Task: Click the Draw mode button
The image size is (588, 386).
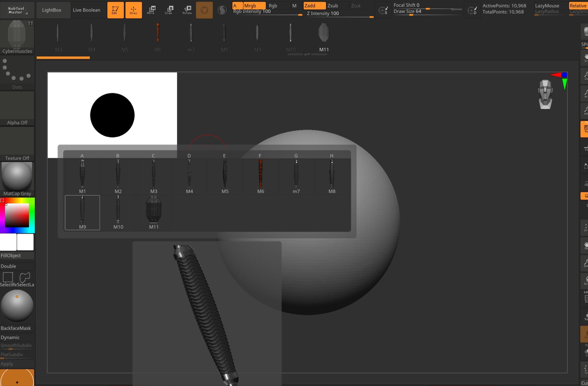Action: point(133,10)
